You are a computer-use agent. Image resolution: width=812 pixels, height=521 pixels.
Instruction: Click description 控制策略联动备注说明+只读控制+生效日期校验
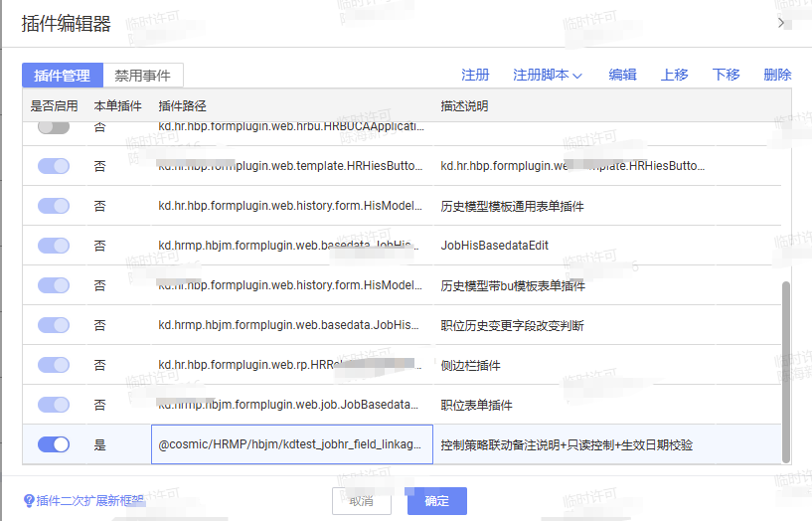click(567, 444)
